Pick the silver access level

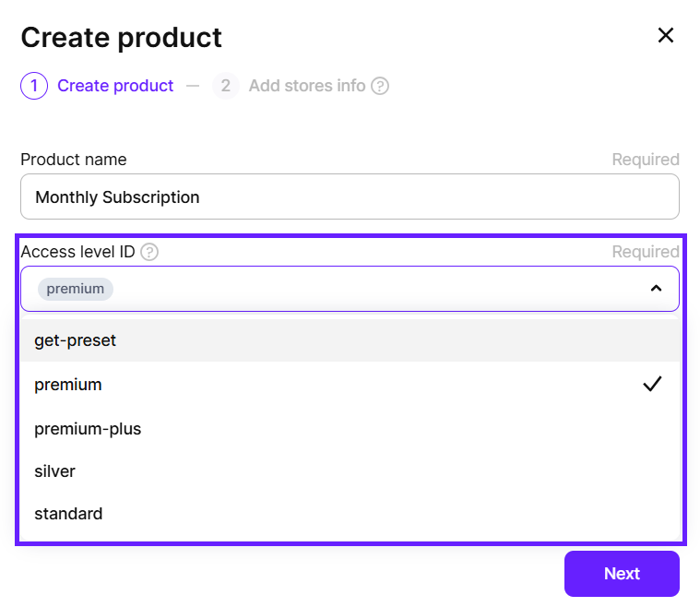point(54,471)
